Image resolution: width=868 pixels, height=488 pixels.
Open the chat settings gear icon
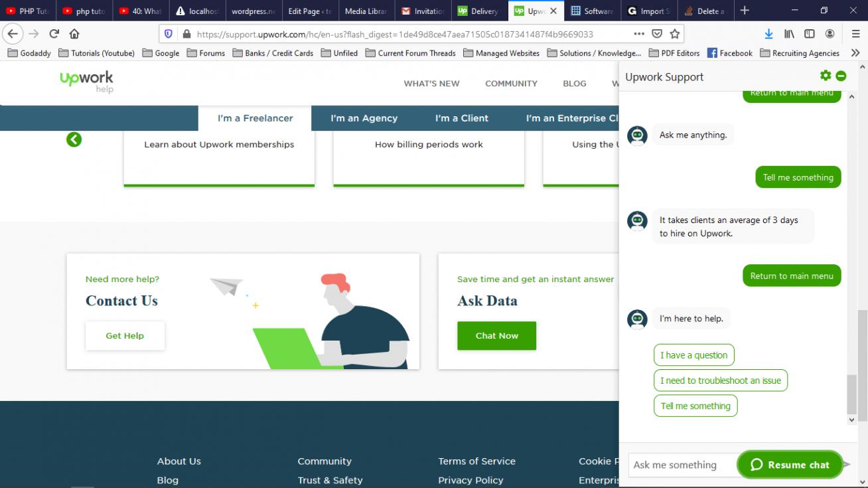pos(826,76)
